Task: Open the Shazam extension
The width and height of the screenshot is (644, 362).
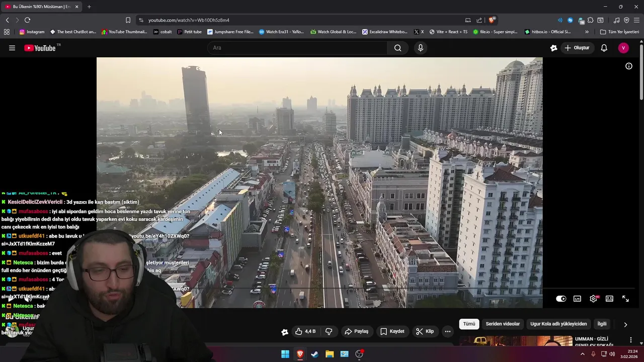Action: (570, 20)
